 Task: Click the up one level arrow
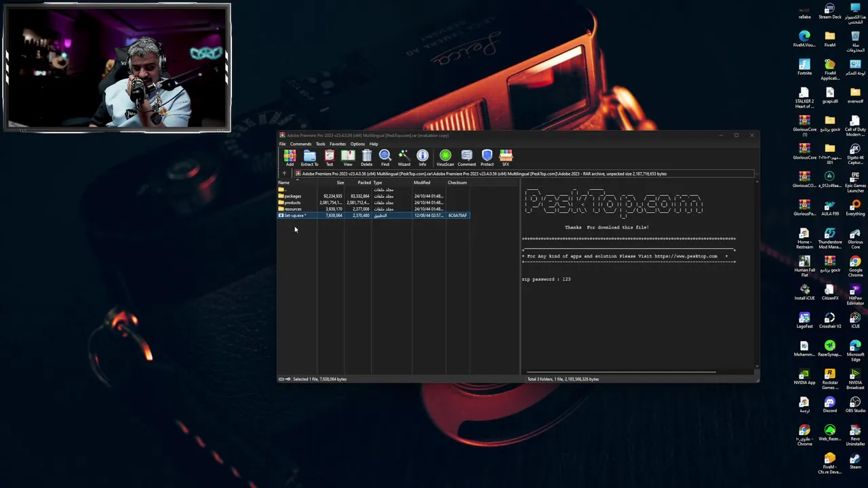click(x=284, y=174)
